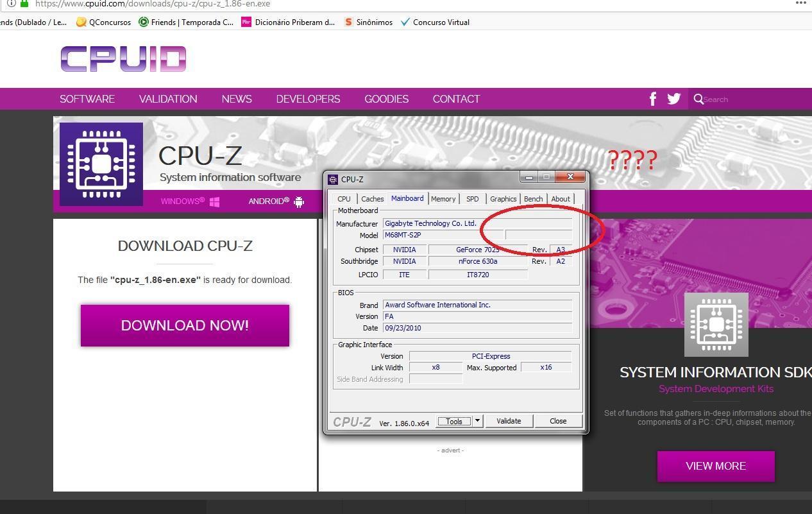812x514 pixels.
Task: Open the SPD tab
Action: [x=473, y=199]
